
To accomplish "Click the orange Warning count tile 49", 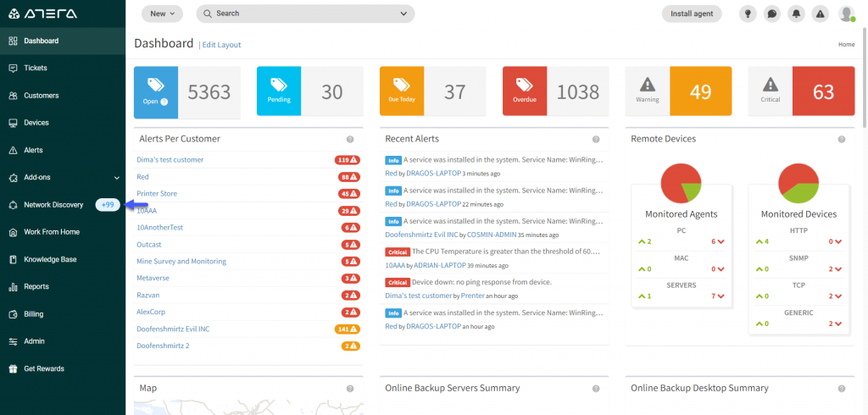I will coord(700,91).
